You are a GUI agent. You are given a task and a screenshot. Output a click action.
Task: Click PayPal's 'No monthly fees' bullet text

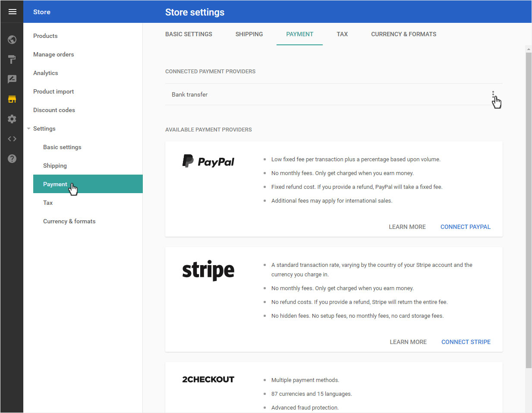pos(342,173)
